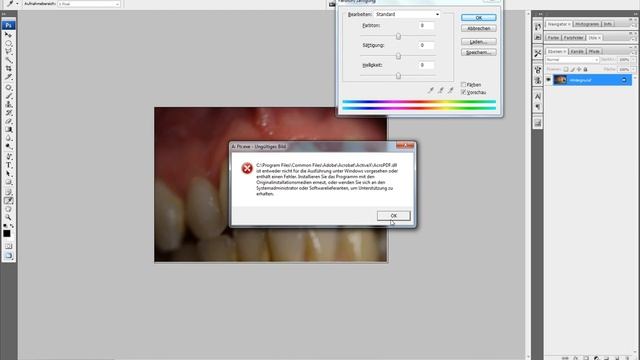The width and height of the screenshot is (640, 360).
Task: Switch to the Farbfelder tab
Action: [573, 38]
